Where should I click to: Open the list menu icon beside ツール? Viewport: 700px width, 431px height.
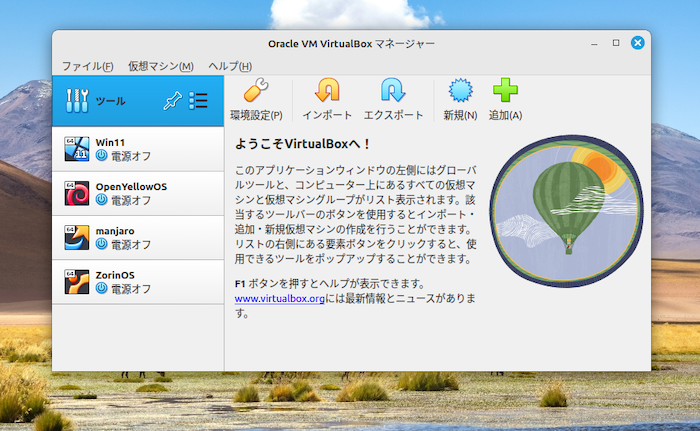point(198,100)
